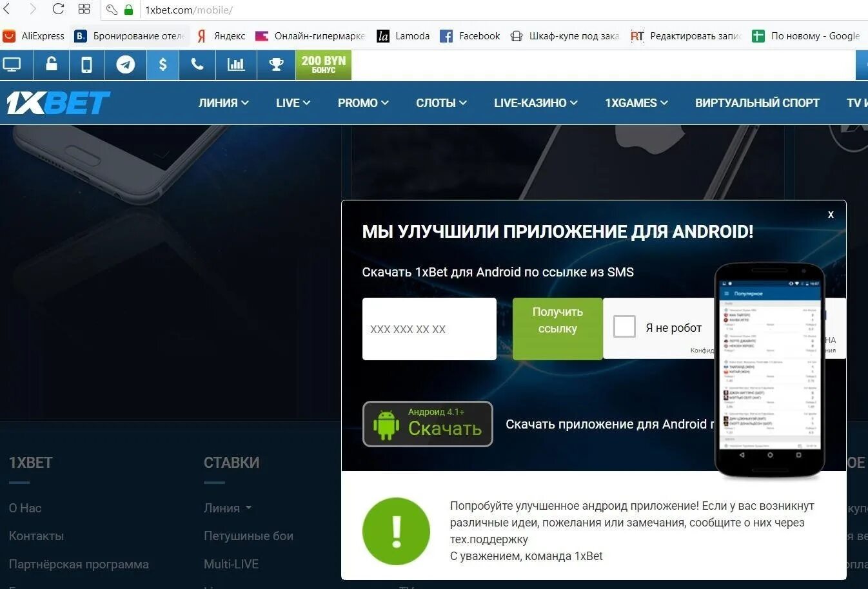Click the green padlock security icon
This screenshot has height=589, width=868.
click(x=128, y=10)
